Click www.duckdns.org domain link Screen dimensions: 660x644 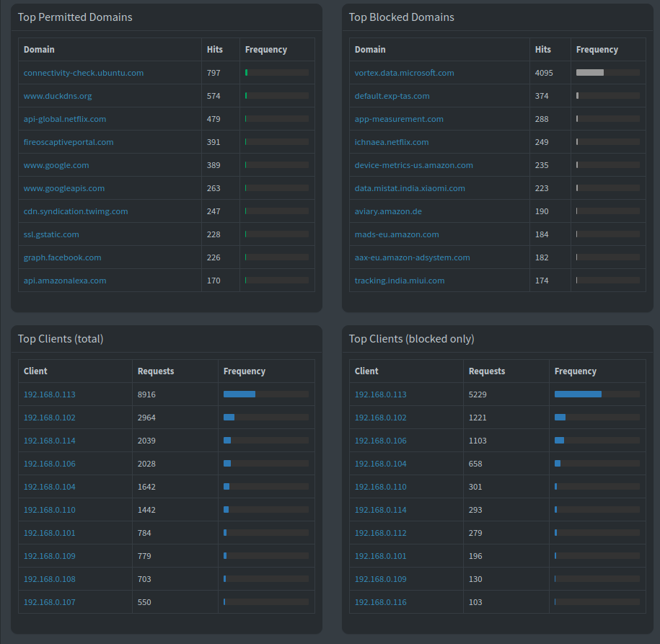[x=58, y=96]
